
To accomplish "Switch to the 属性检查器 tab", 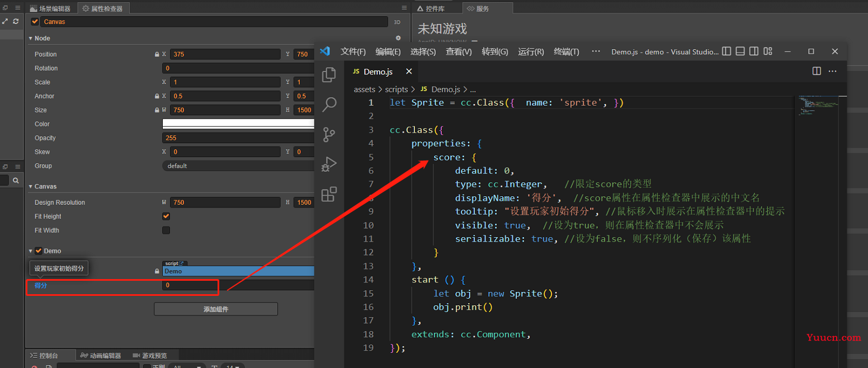I will (102, 8).
